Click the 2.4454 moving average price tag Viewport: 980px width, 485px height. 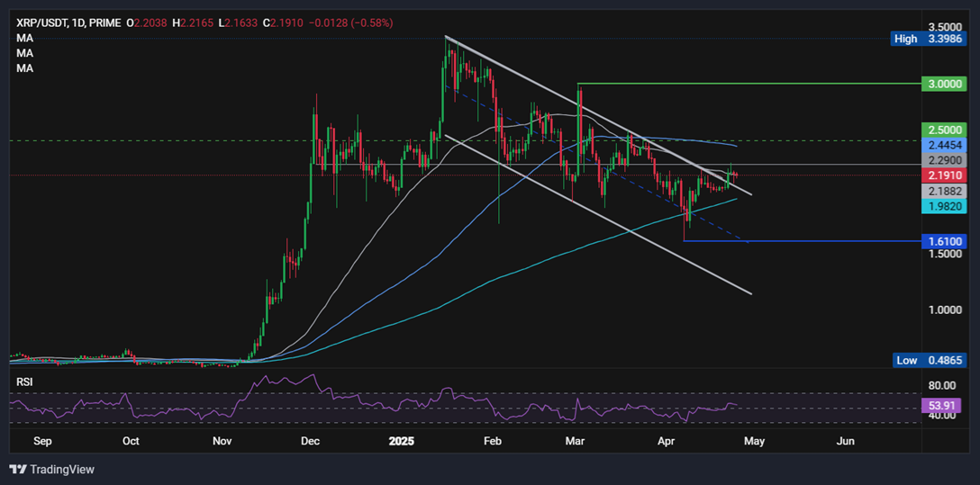(x=944, y=145)
